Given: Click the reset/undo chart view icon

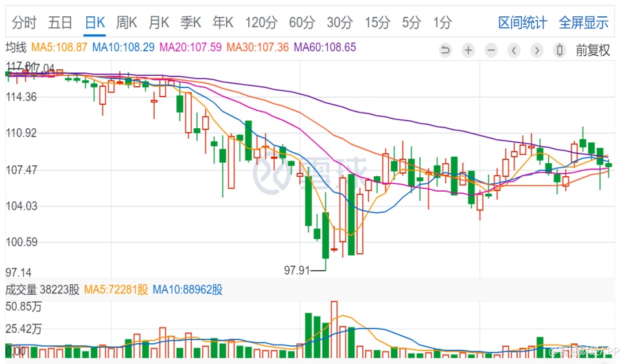Looking at the screenshot, I should (445, 51).
